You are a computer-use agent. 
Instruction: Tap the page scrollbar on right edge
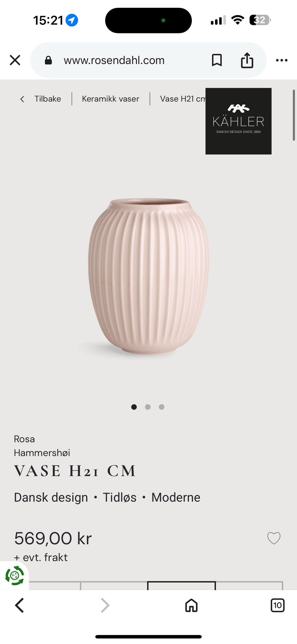coord(294,115)
